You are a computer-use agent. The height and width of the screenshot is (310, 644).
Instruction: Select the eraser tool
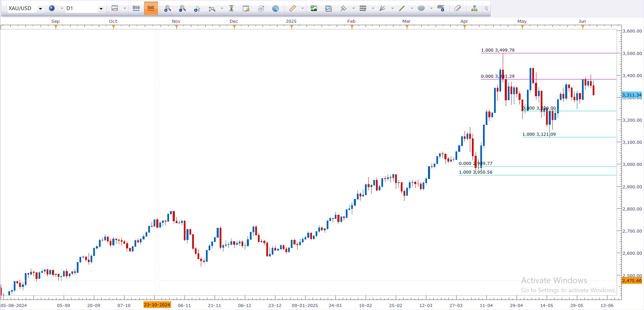[457, 8]
